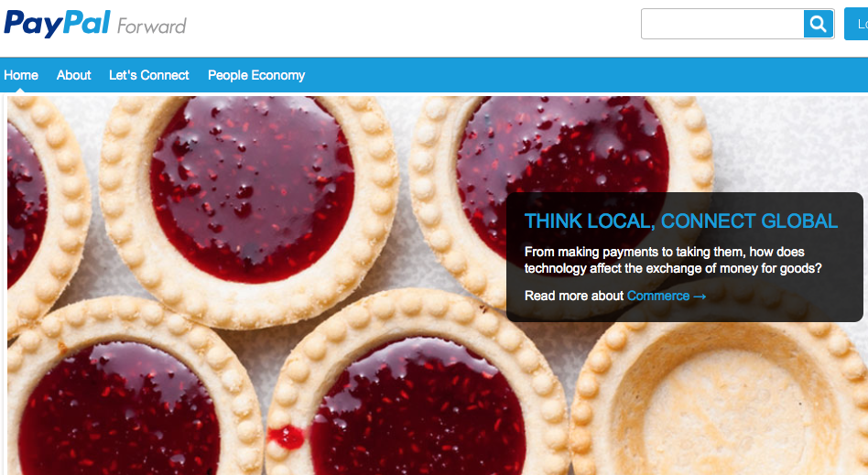Click the THINK LOCAL, CONNECT GLOBAL headline
The height and width of the screenshot is (475, 868).
click(681, 221)
